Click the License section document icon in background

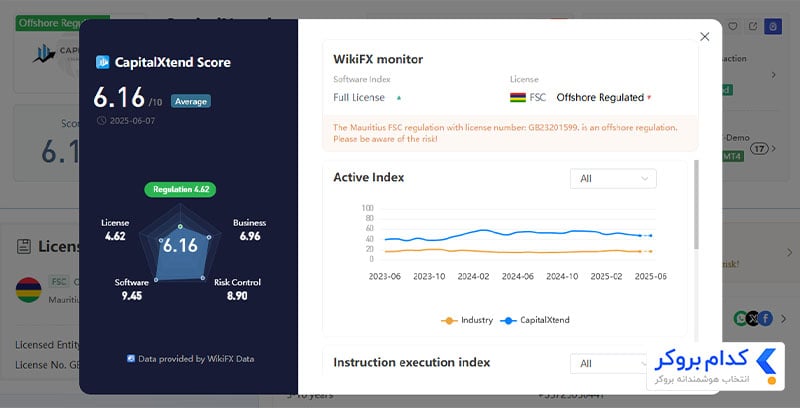click(24, 246)
